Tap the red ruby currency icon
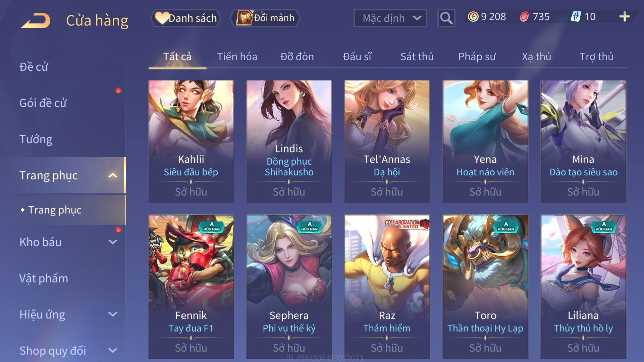This screenshot has width=644, height=362. (524, 17)
